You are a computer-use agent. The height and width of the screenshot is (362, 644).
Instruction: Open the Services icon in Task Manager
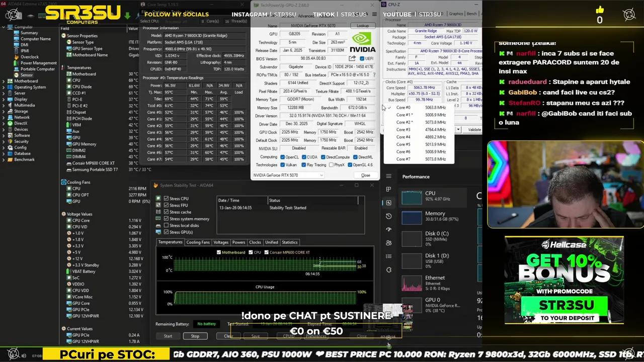point(388,270)
